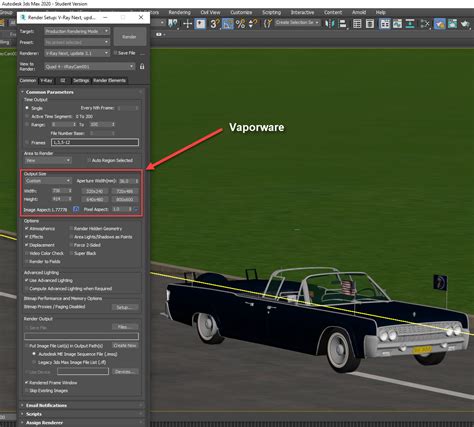Screen dimensions: 474x427
Task: Select the Range radio button
Action: click(27, 124)
